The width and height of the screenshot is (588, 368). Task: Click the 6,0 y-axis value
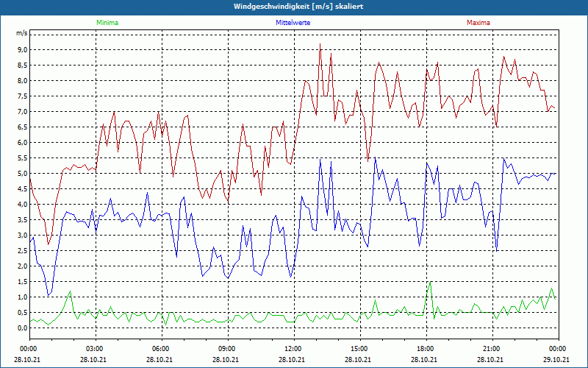click(x=22, y=143)
